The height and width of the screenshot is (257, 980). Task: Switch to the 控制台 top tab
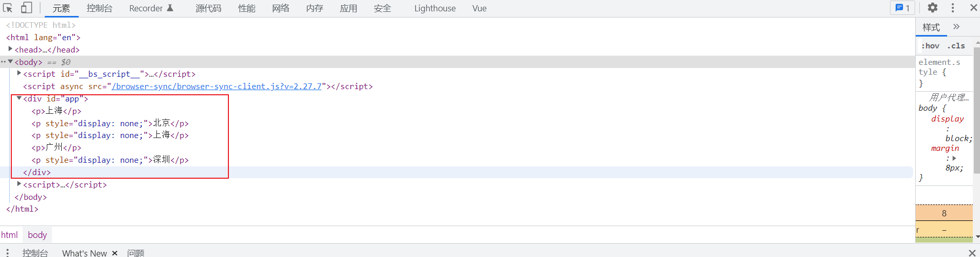point(99,8)
